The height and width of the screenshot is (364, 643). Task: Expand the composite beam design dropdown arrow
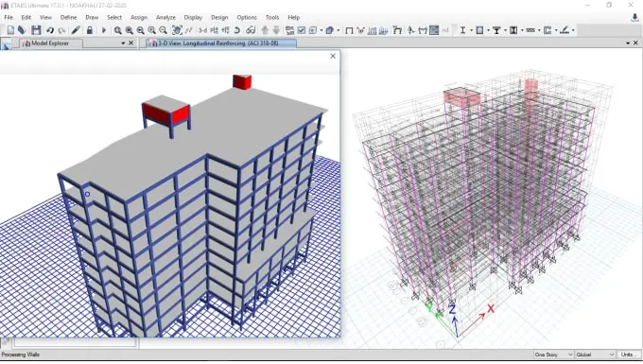pos(505,30)
